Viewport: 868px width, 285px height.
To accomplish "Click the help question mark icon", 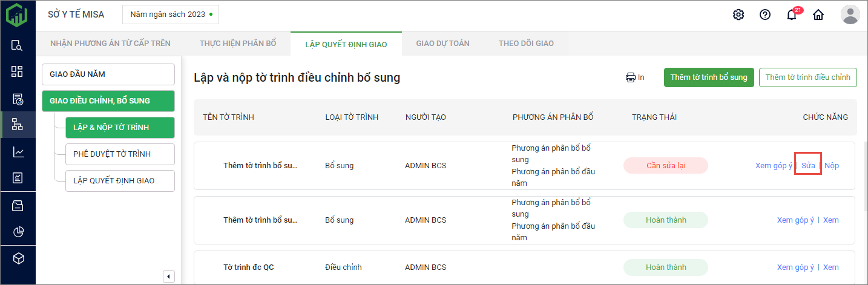I will point(765,15).
